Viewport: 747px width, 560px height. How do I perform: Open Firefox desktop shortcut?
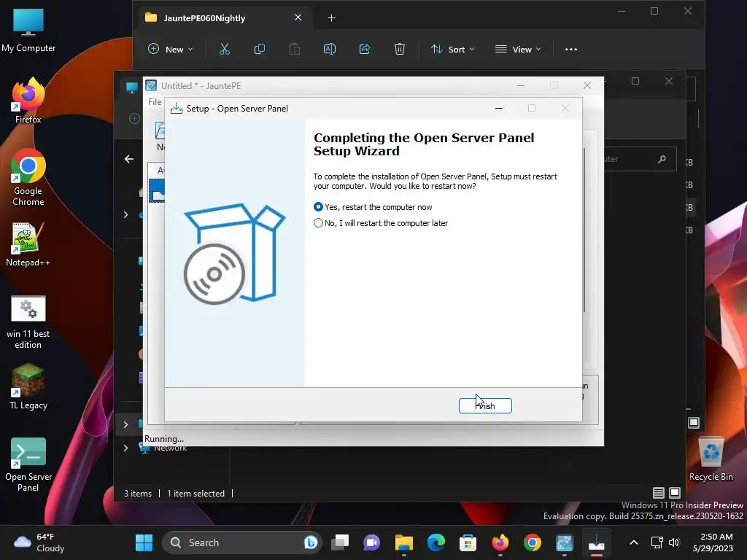[28, 101]
